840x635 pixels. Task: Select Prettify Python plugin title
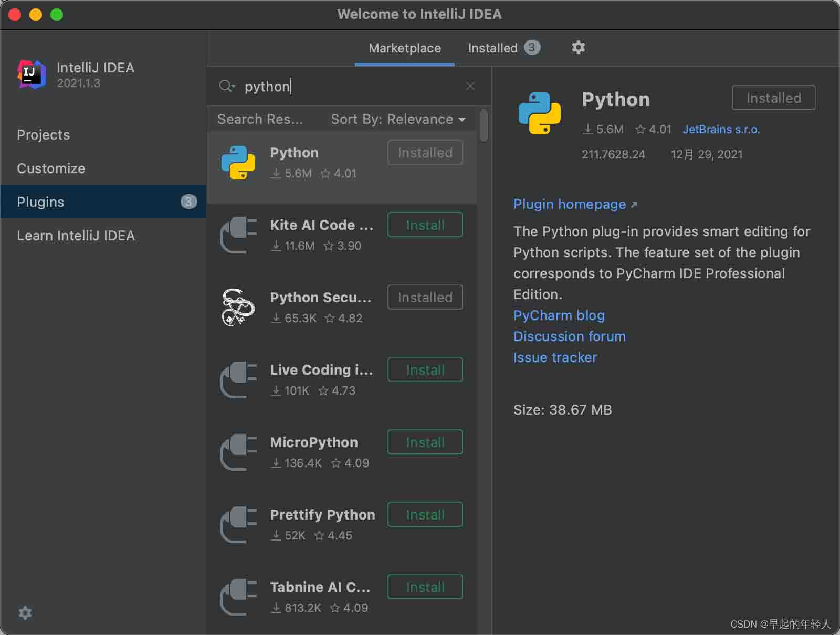[x=322, y=515]
